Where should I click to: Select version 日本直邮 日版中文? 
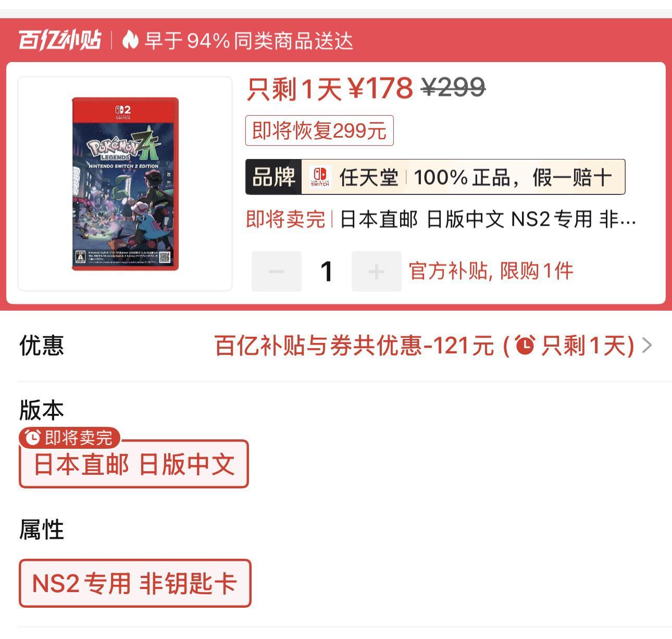pyautogui.click(x=134, y=464)
